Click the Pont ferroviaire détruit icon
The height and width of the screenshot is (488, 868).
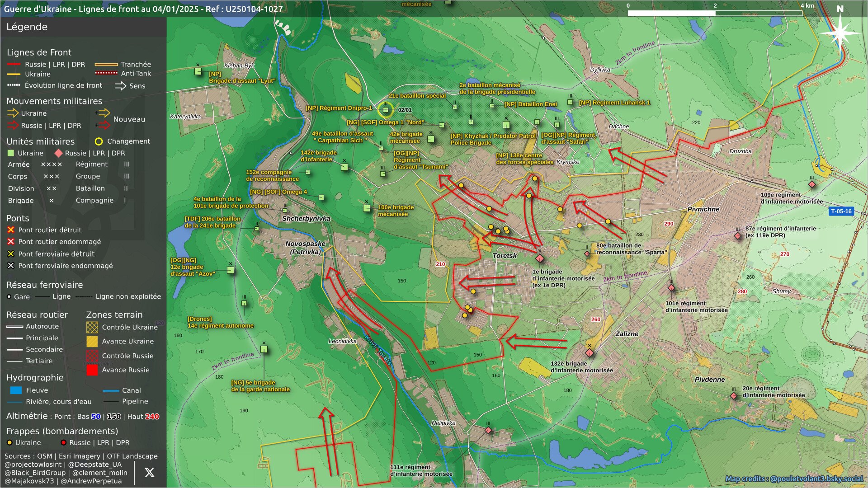point(11,254)
